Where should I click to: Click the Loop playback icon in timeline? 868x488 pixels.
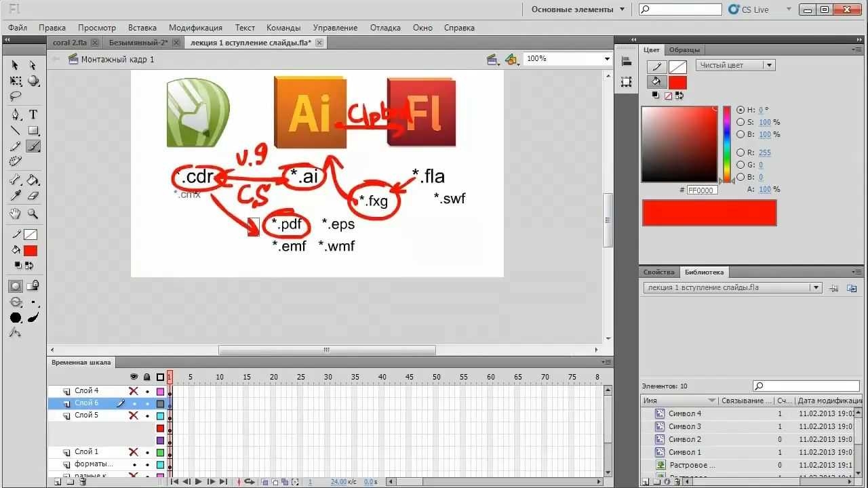[x=250, y=482]
